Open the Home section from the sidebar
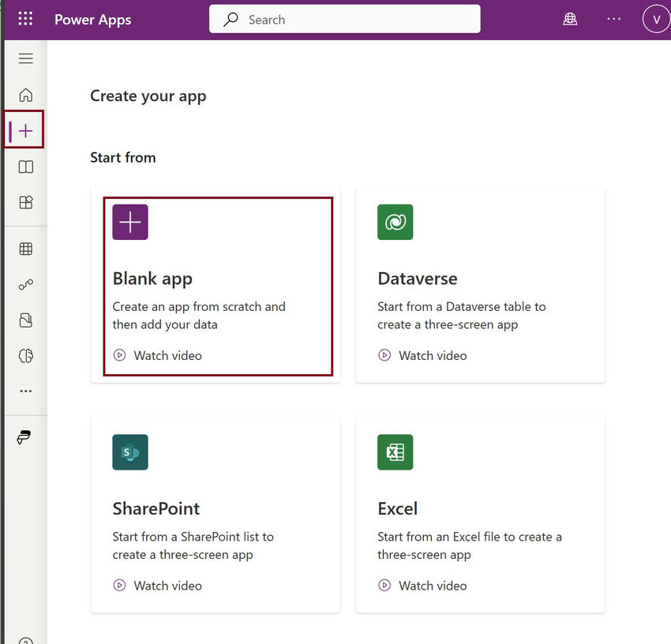 25,95
